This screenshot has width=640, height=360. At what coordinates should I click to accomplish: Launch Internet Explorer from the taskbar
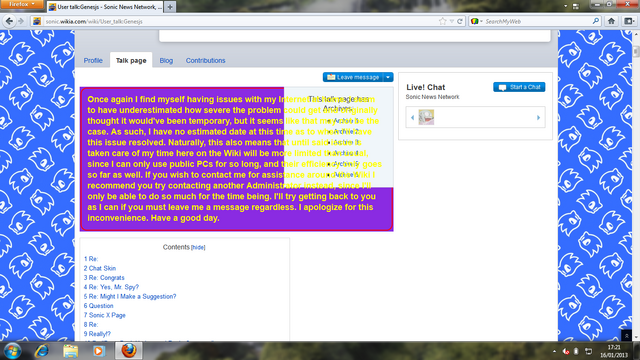pyautogui.click(x=42, y=351)
